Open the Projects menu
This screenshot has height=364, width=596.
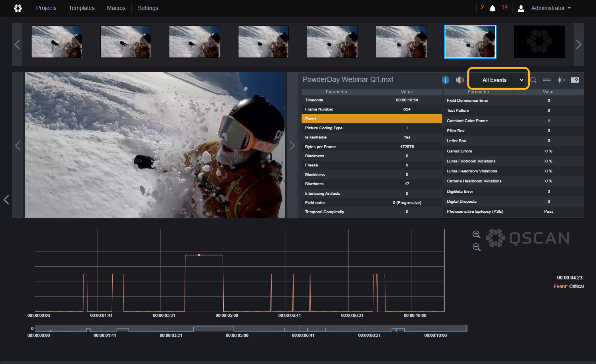(x=46, y=8)
